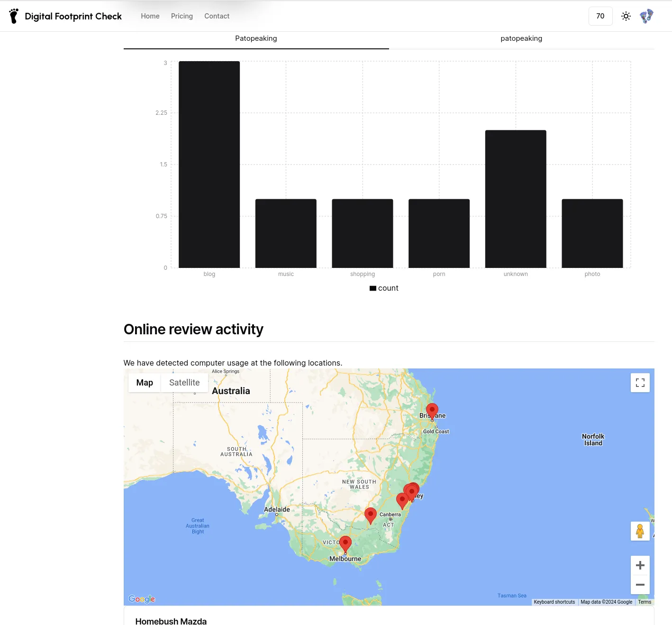Click the Google logo on the map
Screen dimensions: 672x625
coord(141,599)
